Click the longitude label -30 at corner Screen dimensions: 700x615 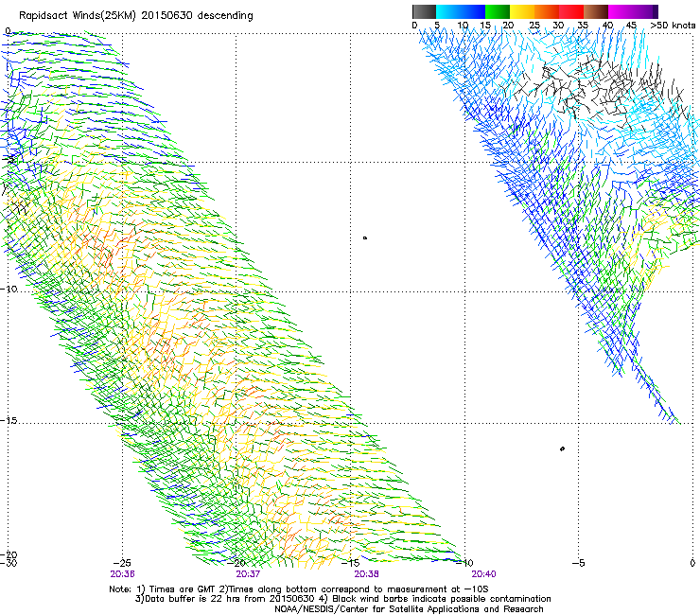9,563
